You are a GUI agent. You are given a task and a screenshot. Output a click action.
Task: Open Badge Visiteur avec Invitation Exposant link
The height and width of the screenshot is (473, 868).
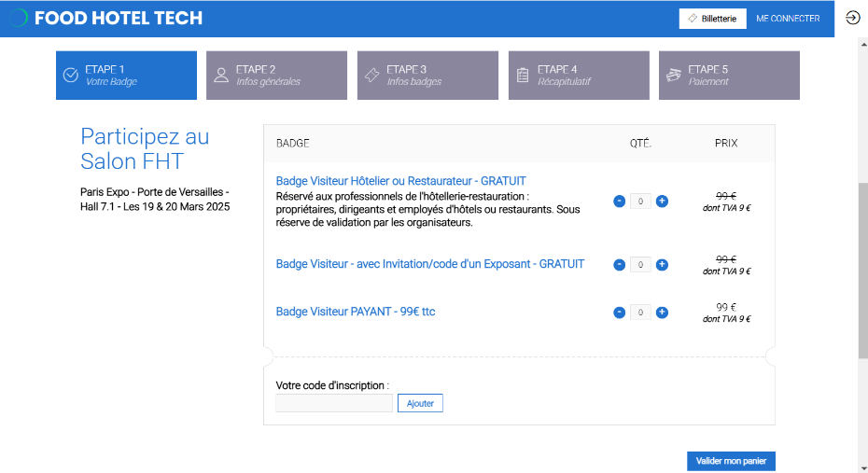point(430,264)
